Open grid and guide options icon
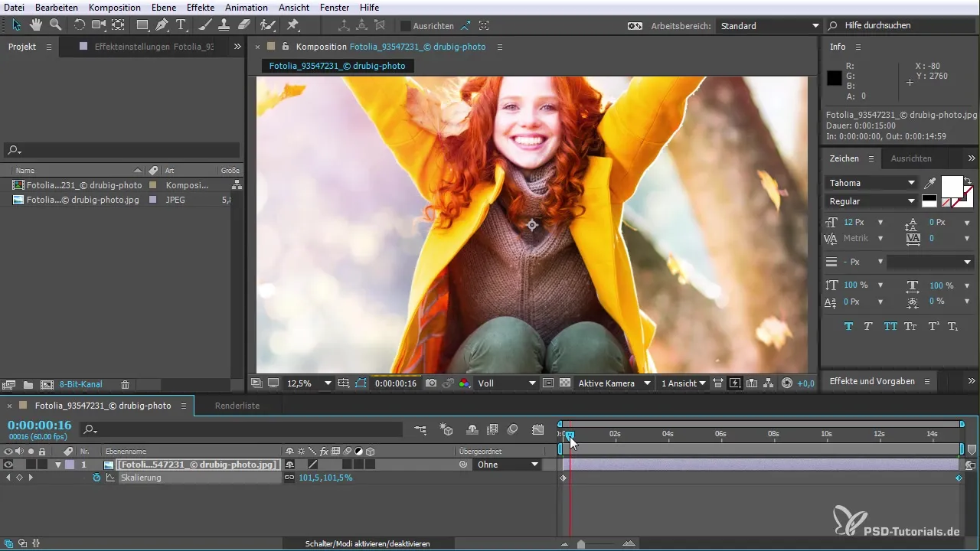Viewport: 980px width, 551px height. pos(344,383)
